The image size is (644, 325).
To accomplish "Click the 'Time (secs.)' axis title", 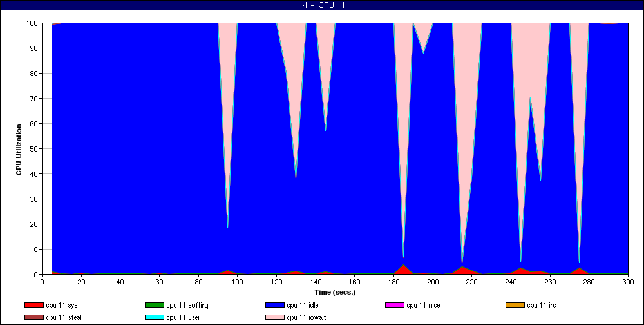I will (335, 293).
